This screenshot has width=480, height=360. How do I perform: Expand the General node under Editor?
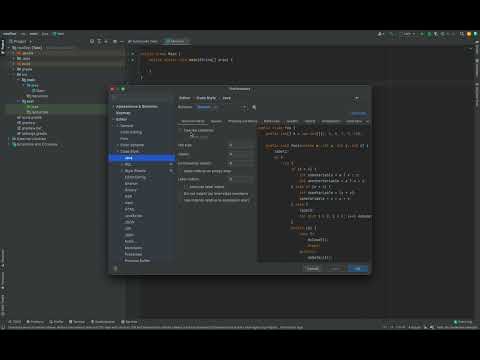tap(118, 126)
